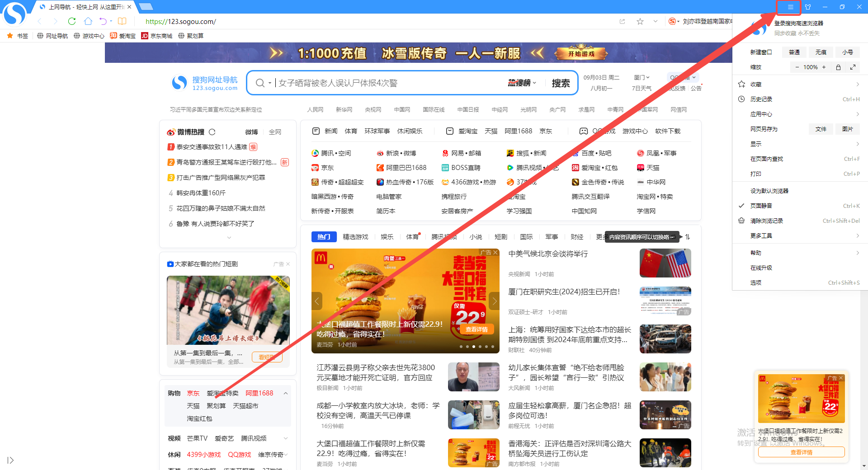Choose 在线升级 menu entry
The width and height of the screenshot is (868, 470).
tap(799, 268)
